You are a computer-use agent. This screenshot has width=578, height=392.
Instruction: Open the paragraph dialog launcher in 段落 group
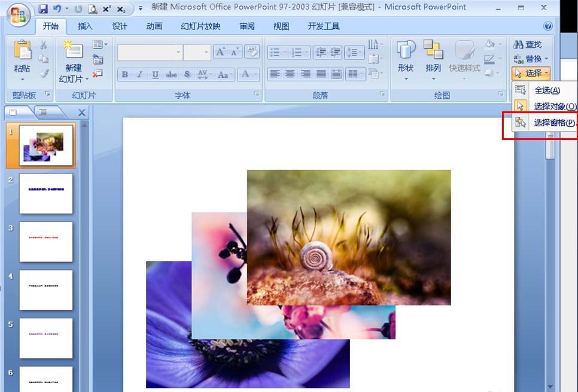click(x=382, y=95)
